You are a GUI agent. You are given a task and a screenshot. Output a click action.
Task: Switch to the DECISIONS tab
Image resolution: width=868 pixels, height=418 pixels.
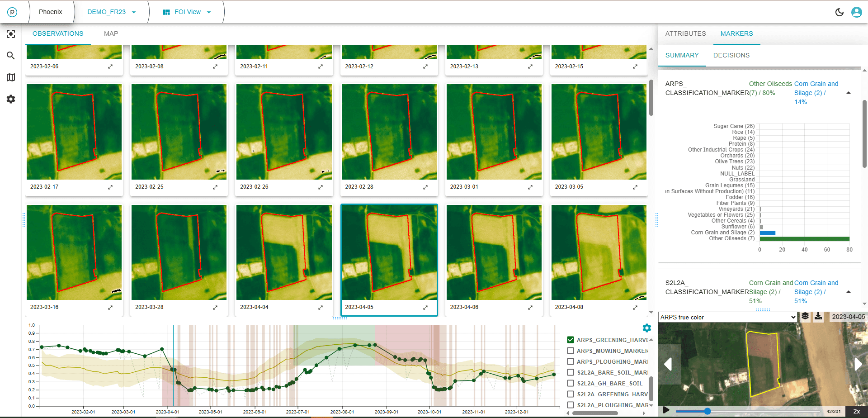(731, 55)
